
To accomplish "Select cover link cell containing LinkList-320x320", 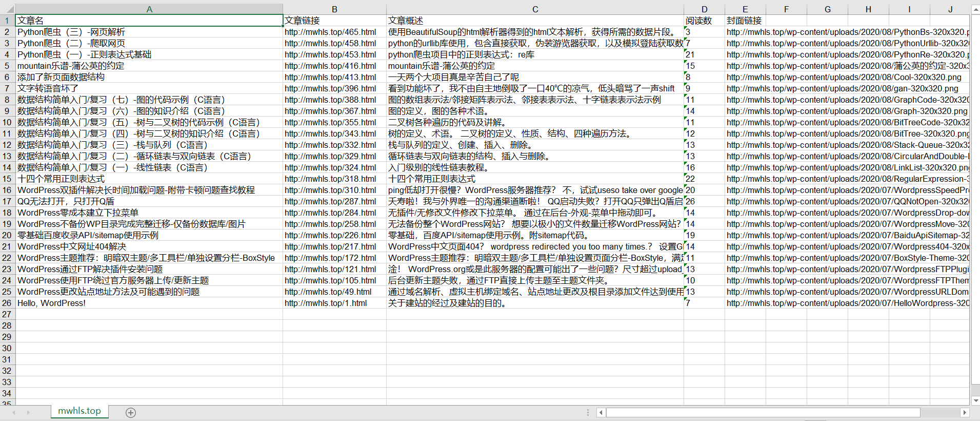I will (847, 167).
